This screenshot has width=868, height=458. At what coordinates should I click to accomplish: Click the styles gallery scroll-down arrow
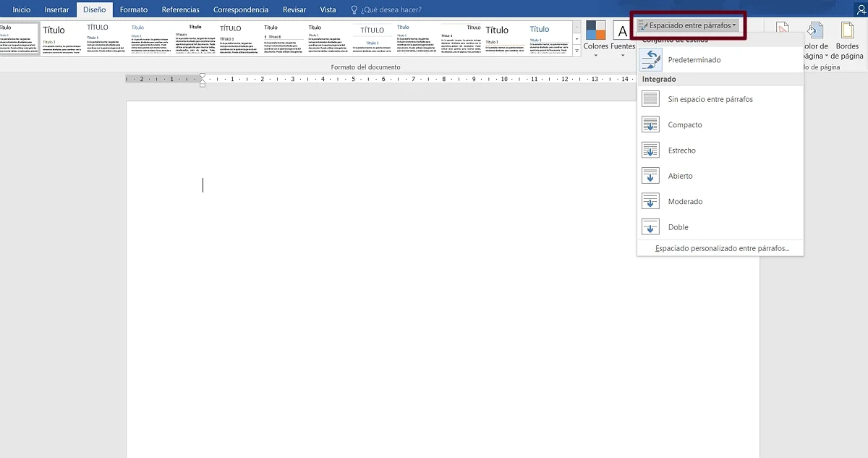pos(577,38)
